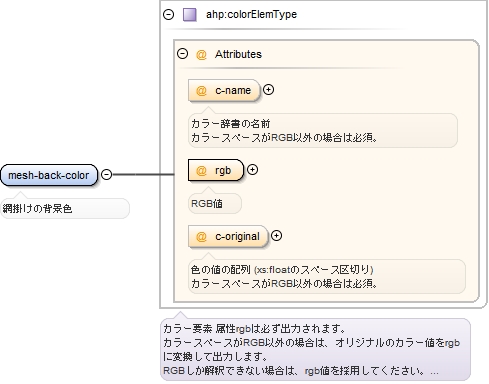Select the Attributes heading text

click(238, 54)
